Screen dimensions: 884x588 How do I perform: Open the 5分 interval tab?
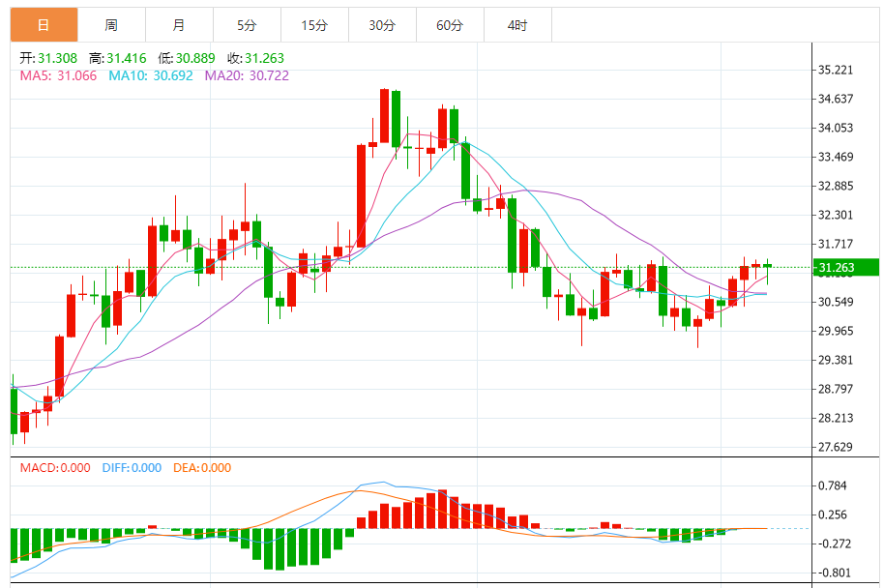pos(247,25)
